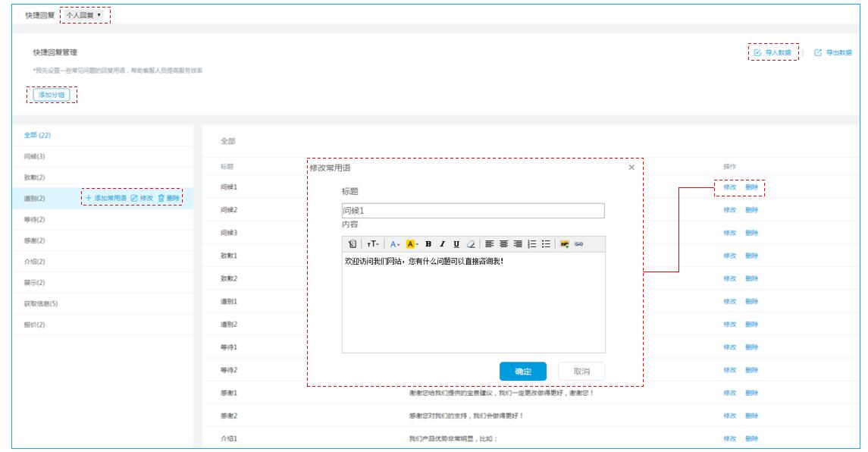Click 导入数据 link

click(x=773, y=52)
